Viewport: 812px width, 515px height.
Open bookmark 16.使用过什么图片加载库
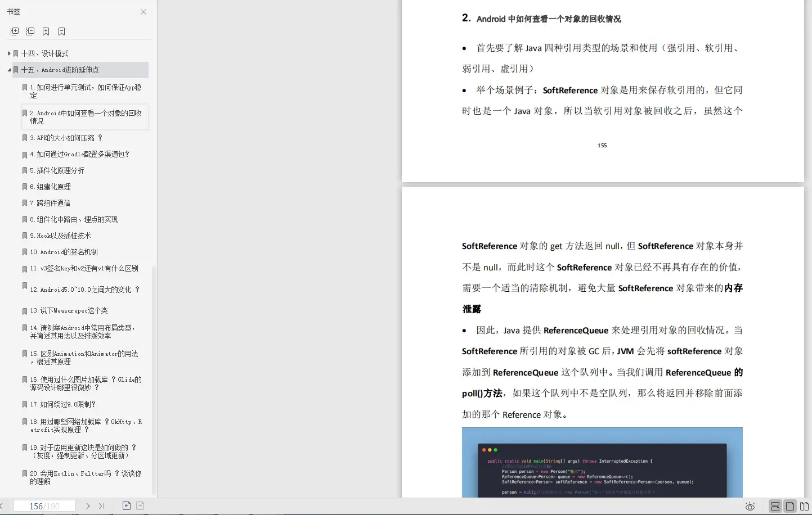(86, 383)
